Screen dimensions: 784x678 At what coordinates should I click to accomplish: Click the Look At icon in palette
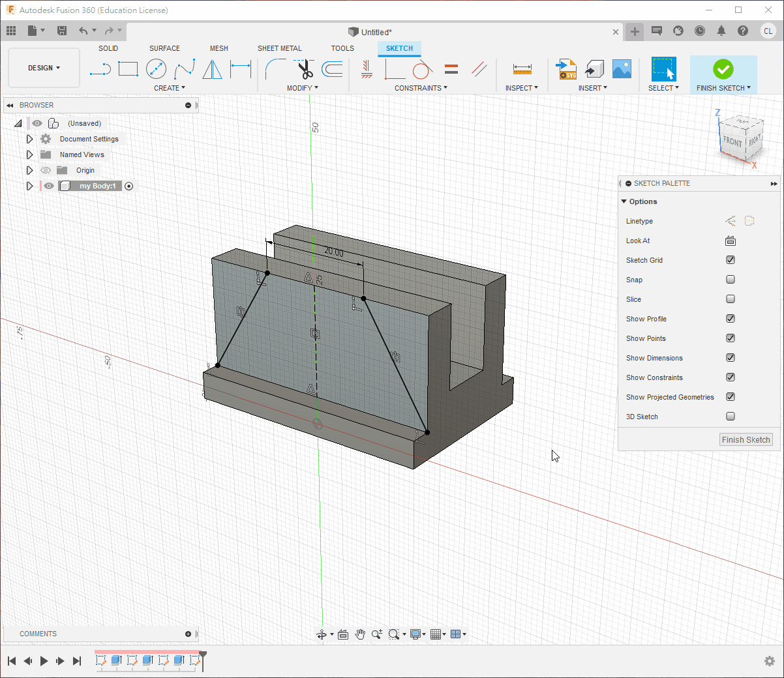tap(731, 241)
